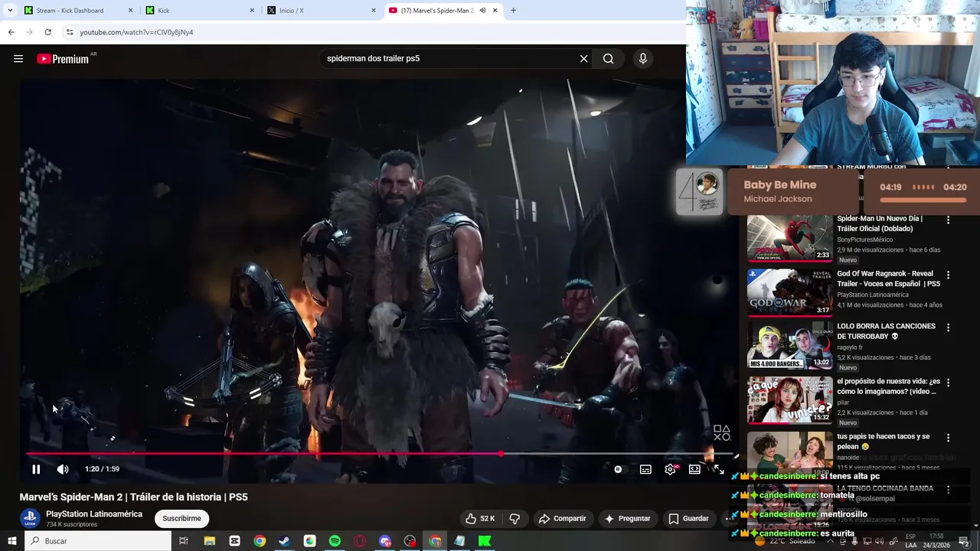This screenshot has height=551, width=980.
Task: Open options menu for 'el propósito de nuestra vida'
Action: [948, 383]
